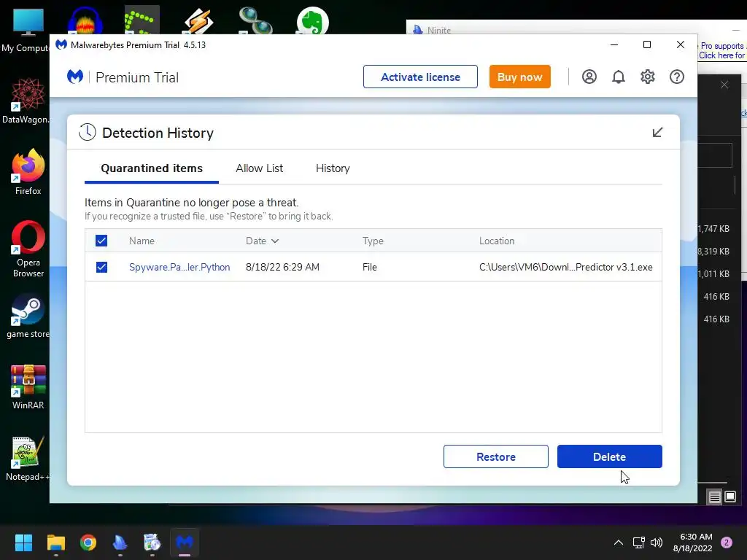This screenshot has width=747, height=560.
Task: Open the installer taskbar icon next to Ninite
Action: pyautogui.click(x=152, y=542)
